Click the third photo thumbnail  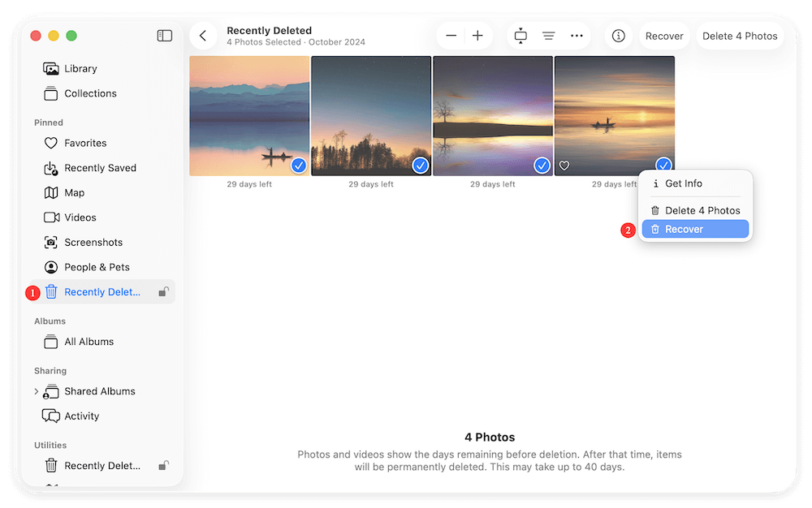click(x=493, y=114)
